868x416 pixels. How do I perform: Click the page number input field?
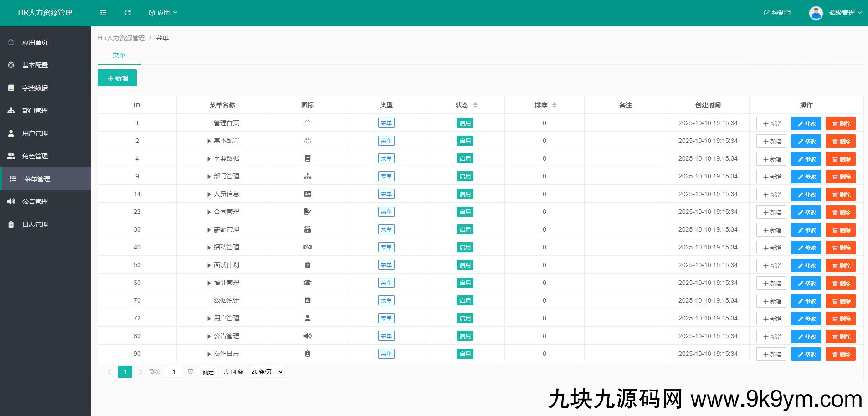point(174,372)
